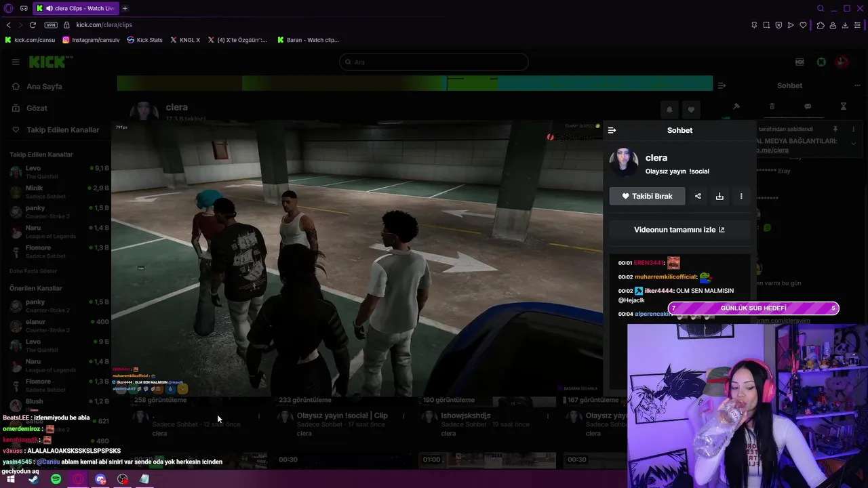Toggle the Kick sidebar hamburger menu
The image size is (868, 488).
16,62
